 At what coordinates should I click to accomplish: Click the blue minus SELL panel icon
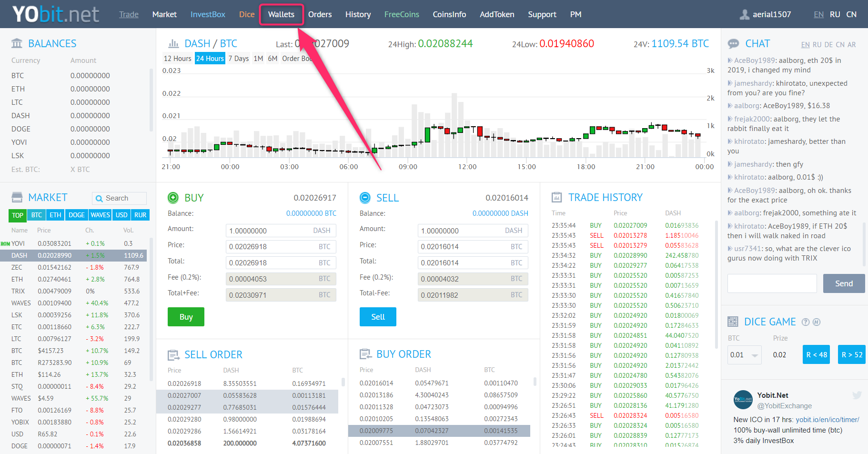tap(365, 198)
